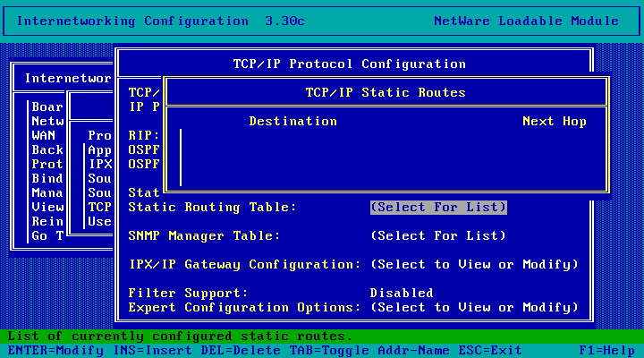This screenshot has width=644, height=358.
Task: Click INS=Insert in the key bar
Action: [x=152, y=351]
